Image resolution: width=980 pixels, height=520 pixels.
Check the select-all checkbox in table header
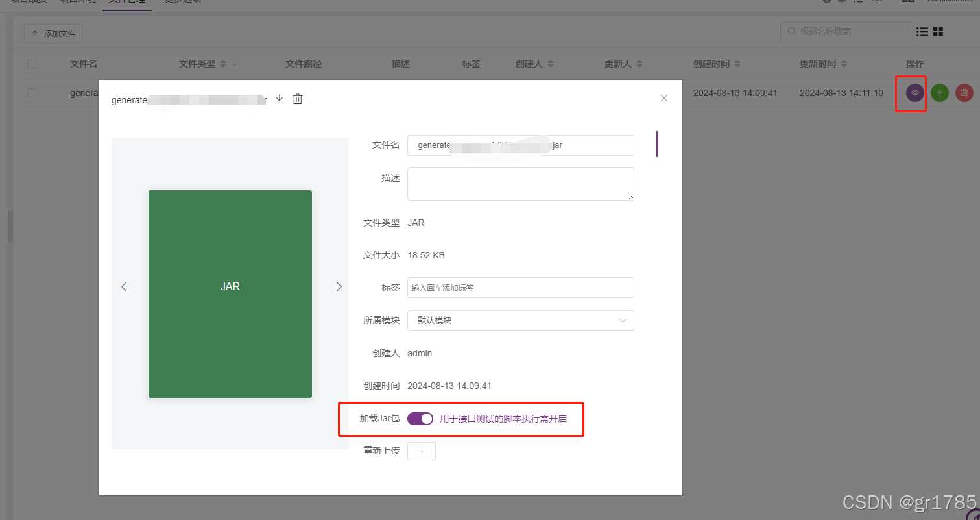(32, 64)
